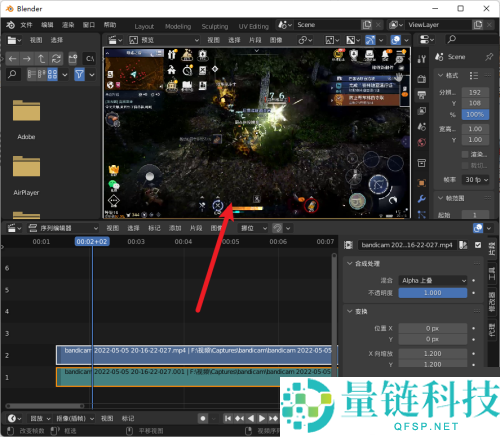Click new scene icon beside Scene field
This screenshot has width=500, height=437.
click(x=367, y=25)
